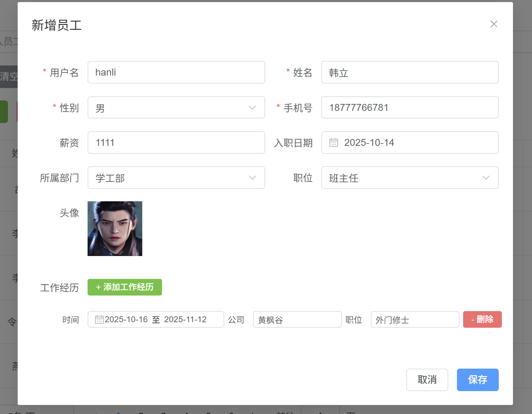Open the 所属部门 dropdown showing 学工部
Viewport: 532px width, 414px height.
pyautogui.click(x=176, y=178)
